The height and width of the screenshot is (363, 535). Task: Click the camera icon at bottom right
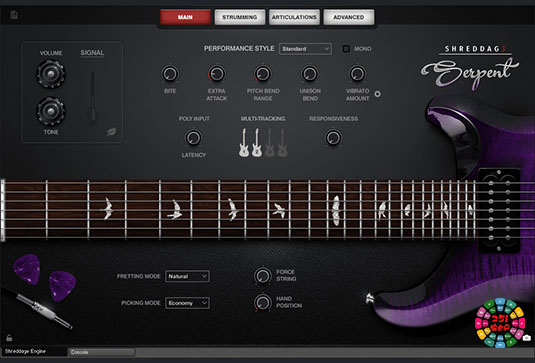[527, 338]
